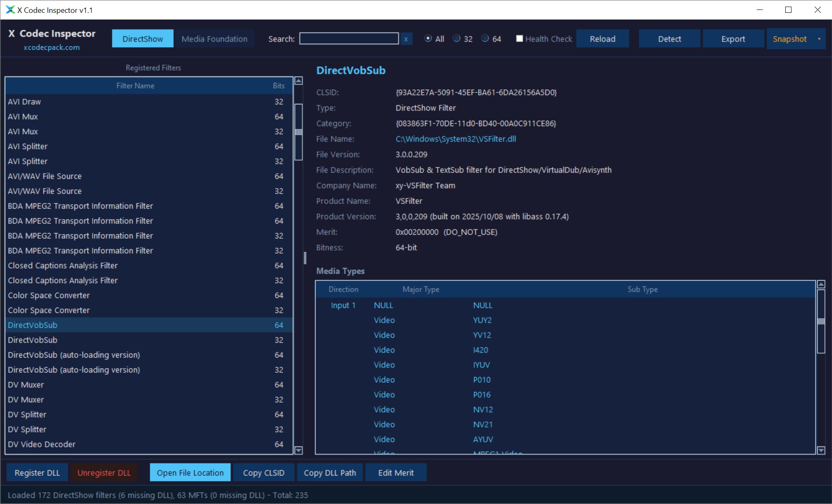The image size is (832, 504).
Task: Click inside the Search input field
Action: tap(349, 38)
